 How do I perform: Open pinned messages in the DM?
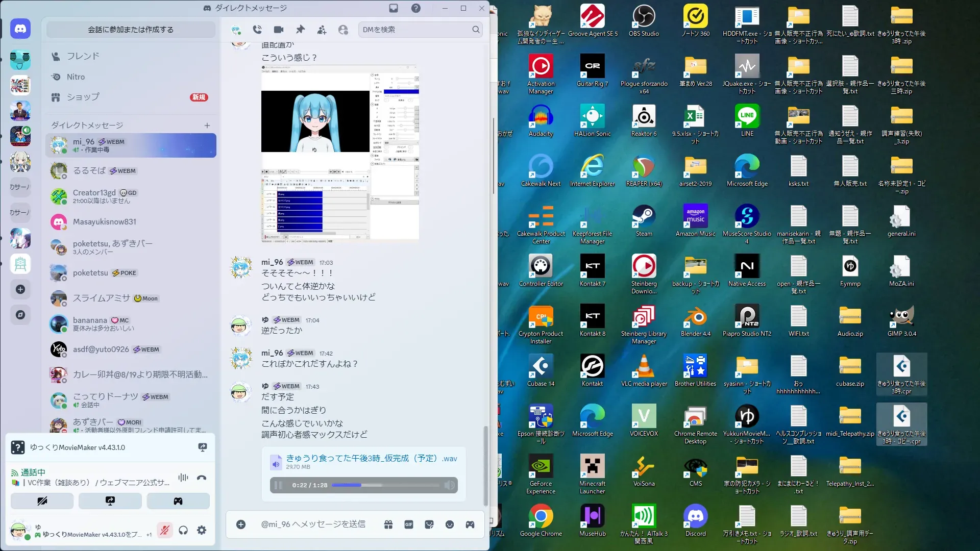pos(300,30)
